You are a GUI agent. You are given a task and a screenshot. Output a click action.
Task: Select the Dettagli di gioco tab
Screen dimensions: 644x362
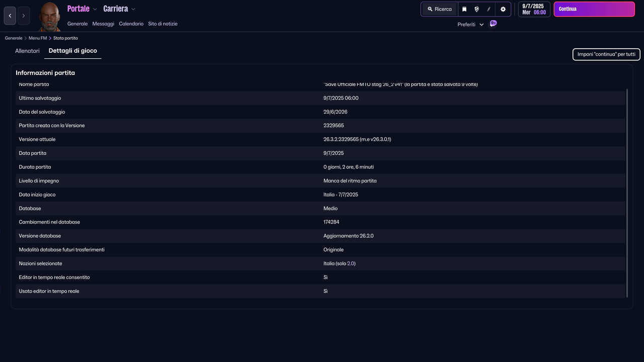73,51
